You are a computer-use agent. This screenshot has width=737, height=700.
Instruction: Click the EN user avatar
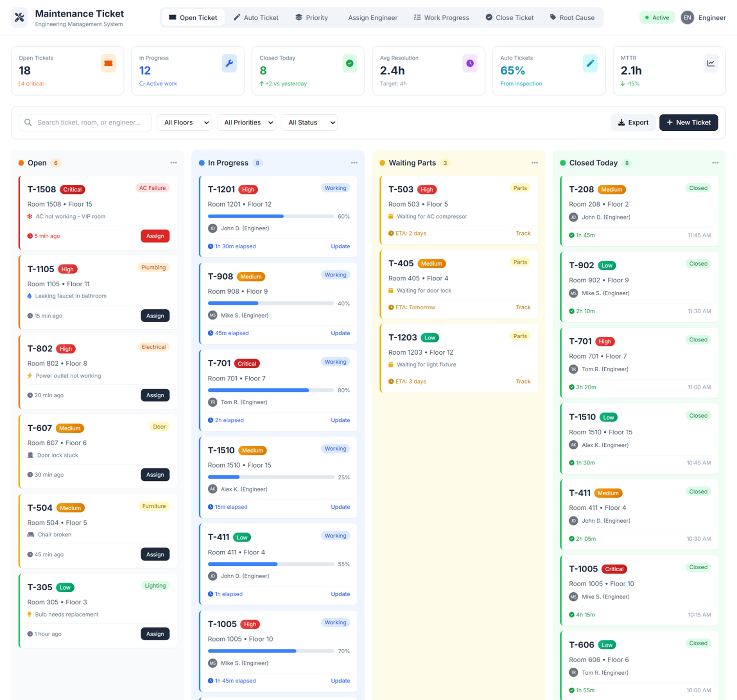point(687,18)
